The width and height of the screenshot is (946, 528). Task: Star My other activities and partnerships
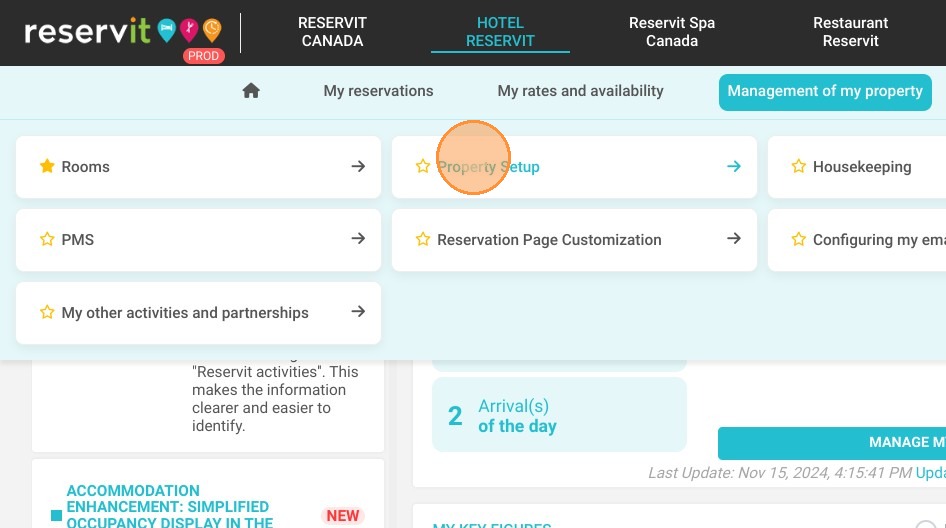click(47, 312)
